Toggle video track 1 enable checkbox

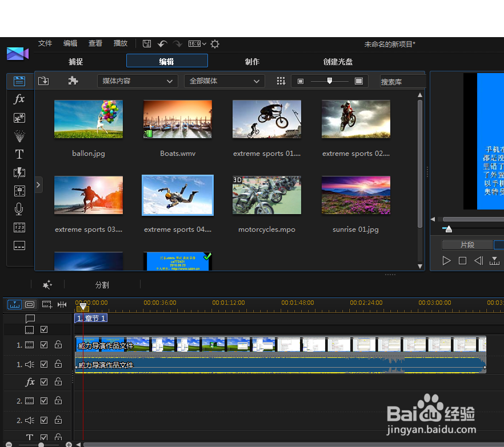click(44, 345)
